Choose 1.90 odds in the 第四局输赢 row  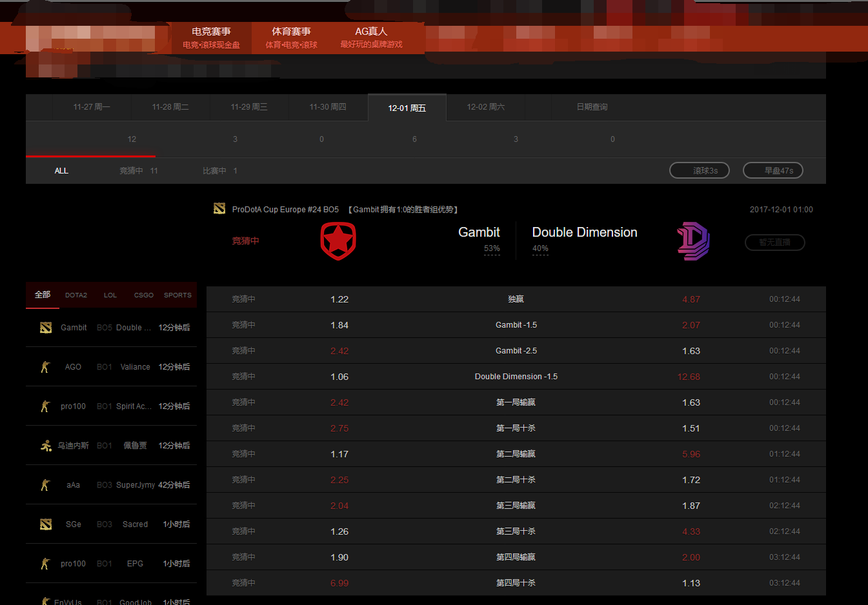[339, 557]
